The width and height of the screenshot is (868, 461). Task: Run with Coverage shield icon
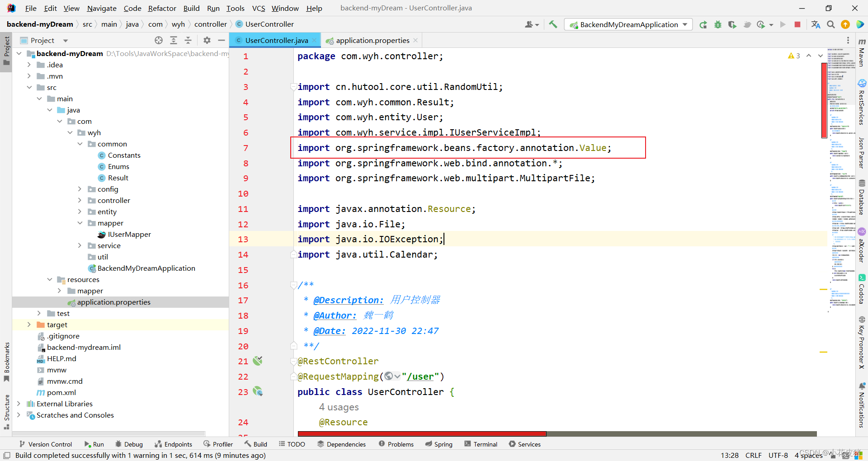pyautogui.click(x=732, y=24)
